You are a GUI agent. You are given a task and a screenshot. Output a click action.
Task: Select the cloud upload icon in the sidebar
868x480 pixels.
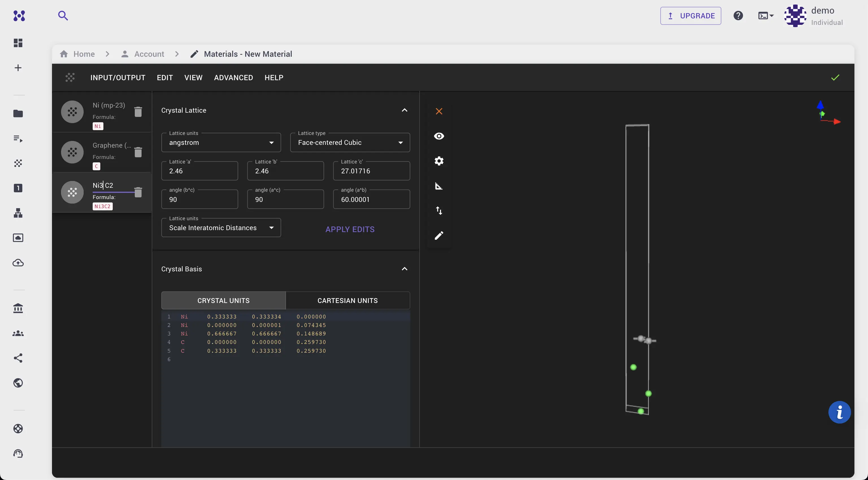pyautogui.click(x=18, y=263)
